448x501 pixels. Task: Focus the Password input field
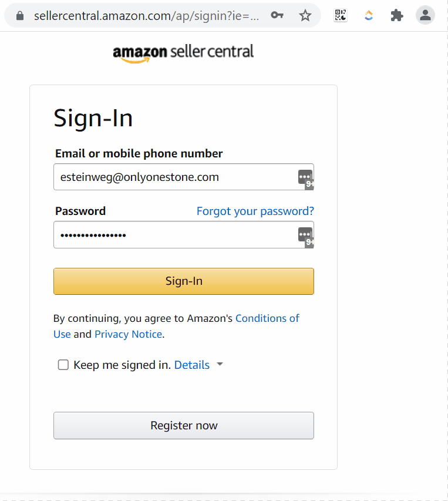184,235
